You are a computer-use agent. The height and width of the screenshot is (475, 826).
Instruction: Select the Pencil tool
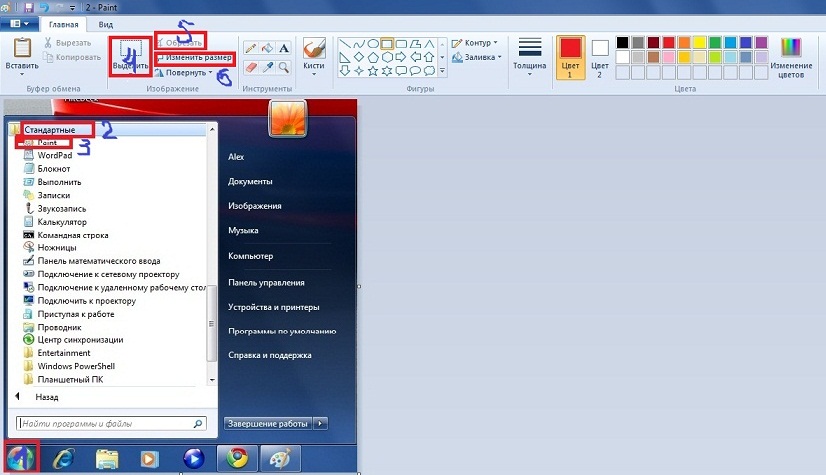point(250,48)
